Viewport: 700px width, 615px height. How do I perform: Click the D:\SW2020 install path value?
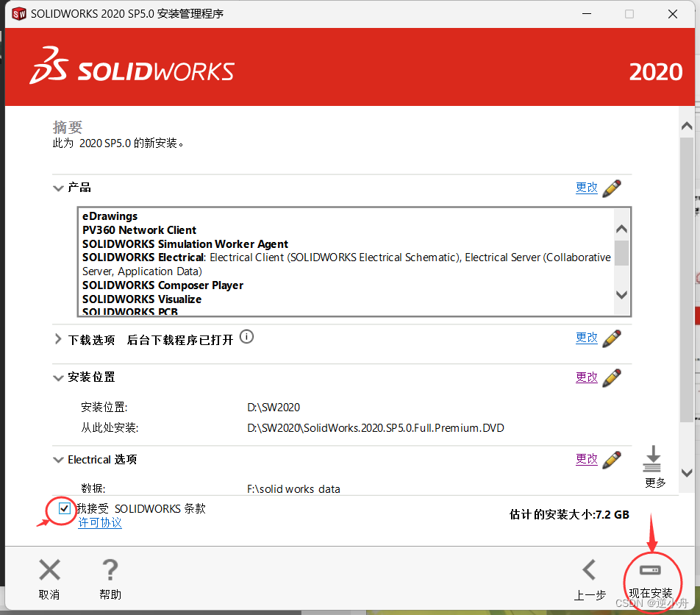274,408
